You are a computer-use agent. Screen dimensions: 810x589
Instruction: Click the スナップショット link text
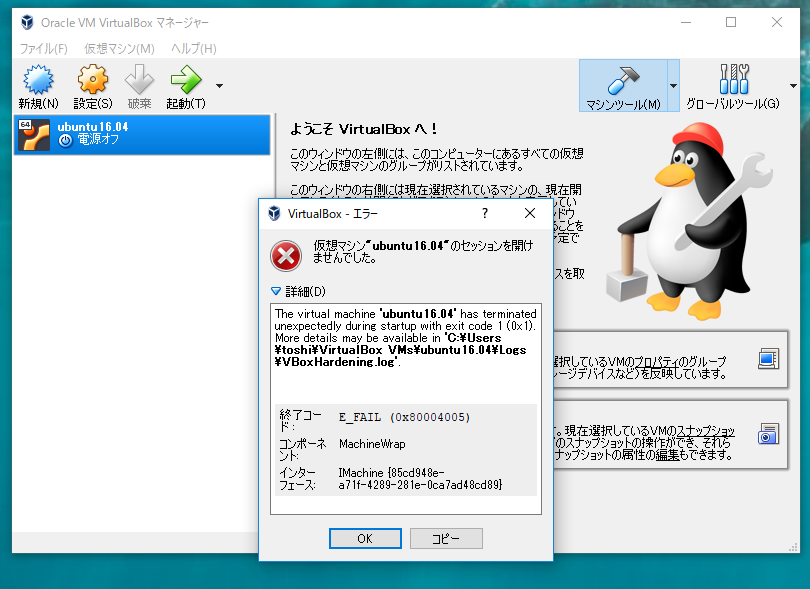click(x=706, y=431)
